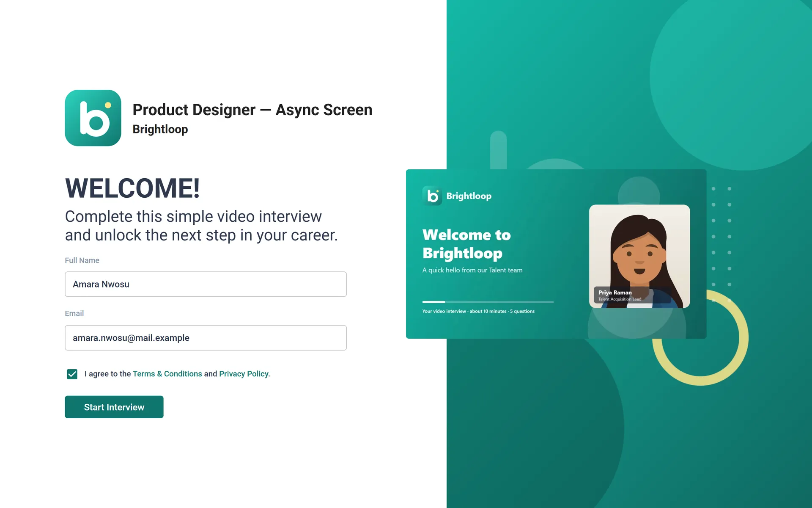Click the 'Priya Raman' name caption

point(615,293)
